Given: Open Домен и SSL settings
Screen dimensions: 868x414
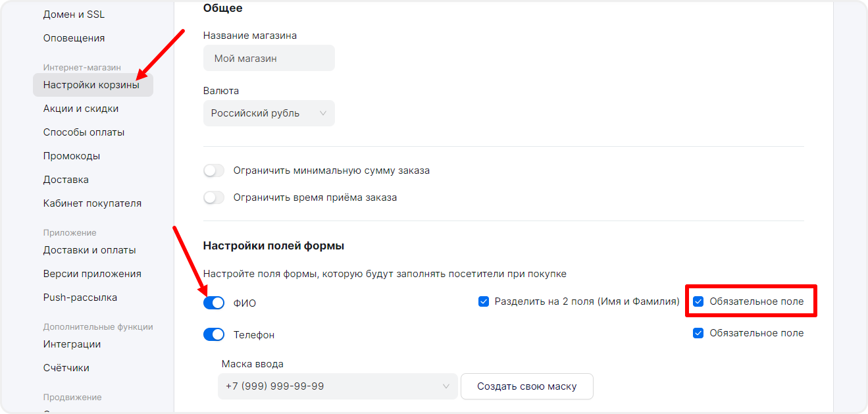Looking at the screenshot, I should 74,14.
